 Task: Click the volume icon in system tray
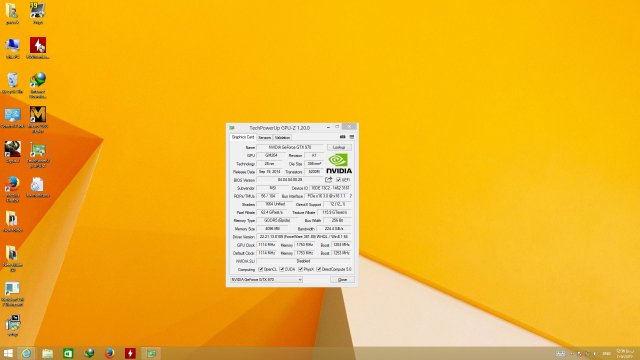coord(595,353)
